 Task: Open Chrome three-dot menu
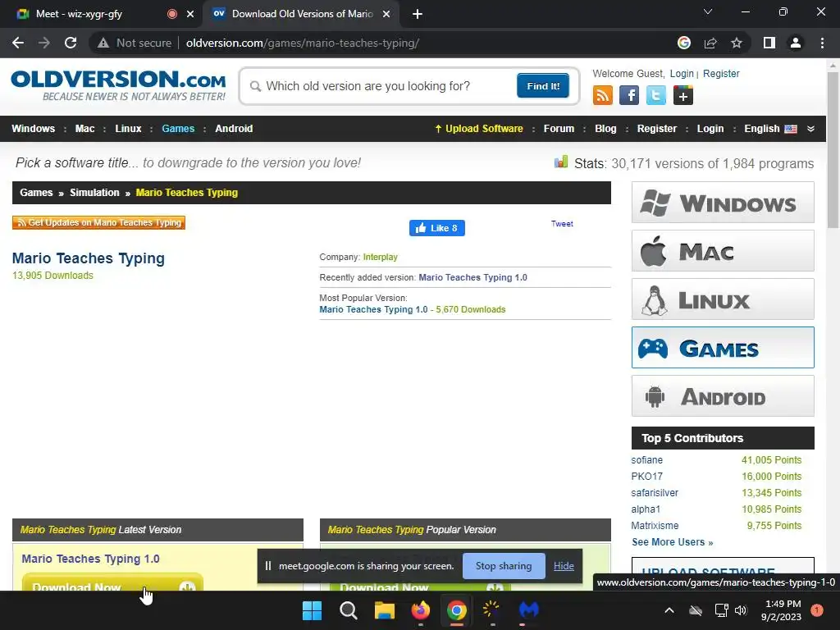pyautogui.click(x=822, y=43)
